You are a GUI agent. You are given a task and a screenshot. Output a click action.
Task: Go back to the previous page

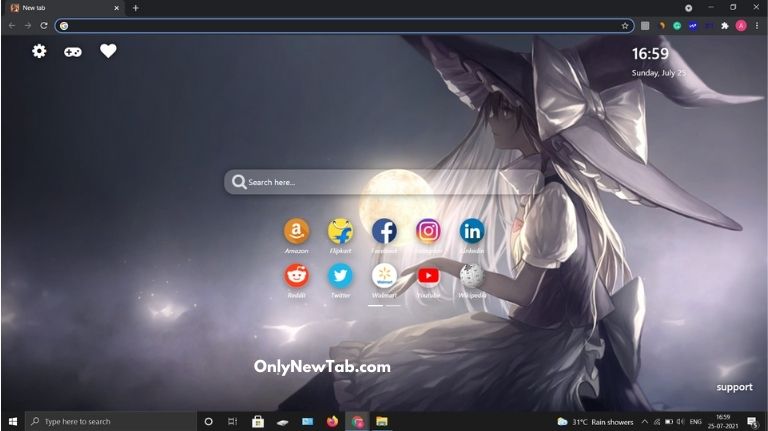pos(12,25)
